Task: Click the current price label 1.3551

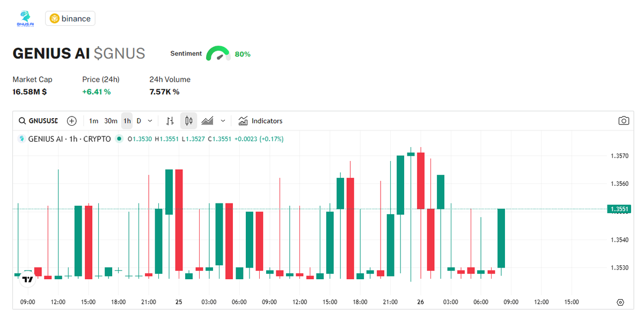Action: coord(618,209)
